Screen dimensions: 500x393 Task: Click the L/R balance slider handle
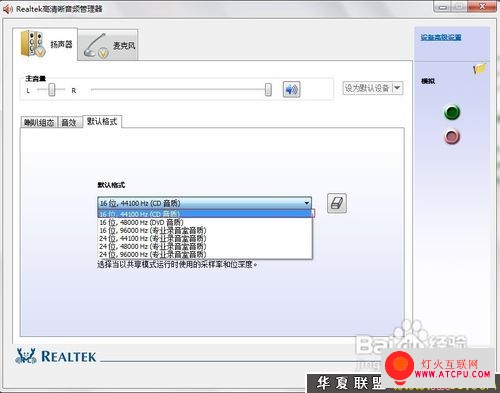52,90
